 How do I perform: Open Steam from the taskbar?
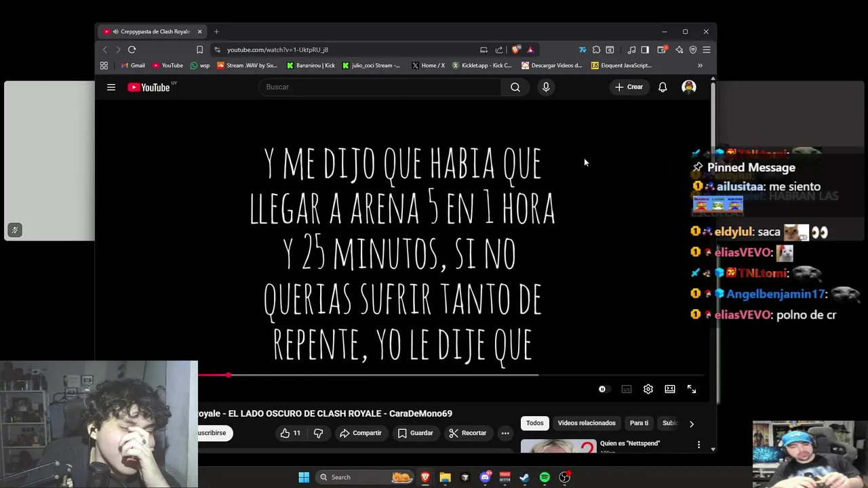pos(525,477)
